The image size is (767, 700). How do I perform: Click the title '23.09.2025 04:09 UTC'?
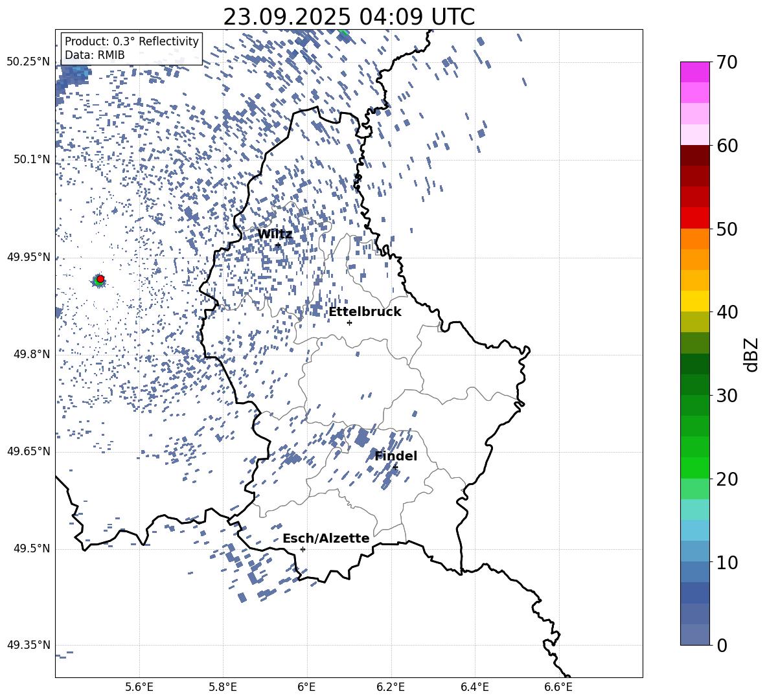point(349,17)
